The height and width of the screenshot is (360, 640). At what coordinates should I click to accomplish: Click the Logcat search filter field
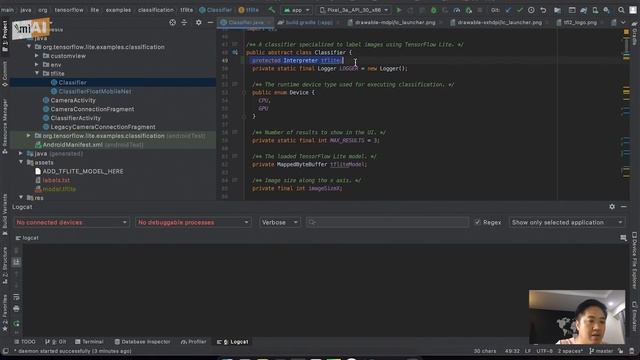(x=387, y=222)
